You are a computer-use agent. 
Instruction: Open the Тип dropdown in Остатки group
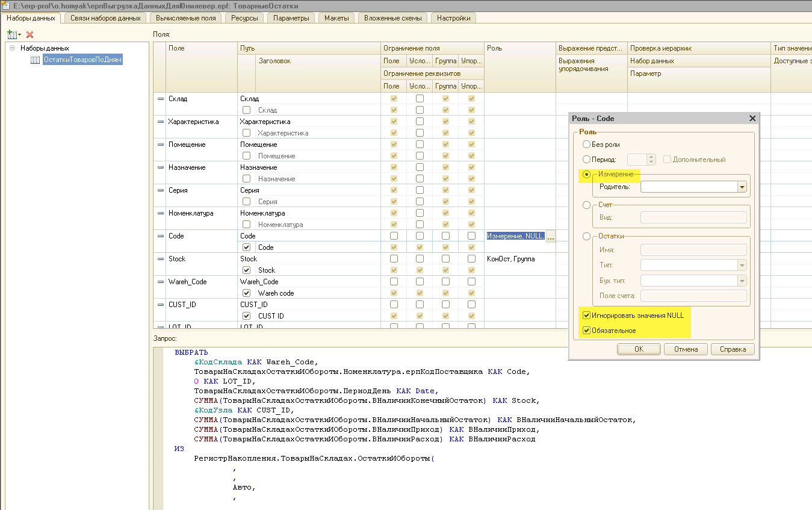click(742, 265)
